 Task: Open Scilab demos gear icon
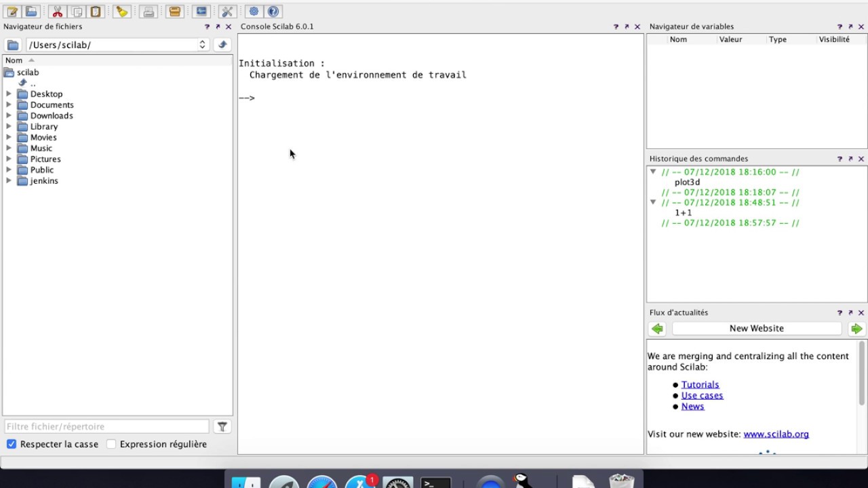254,12
